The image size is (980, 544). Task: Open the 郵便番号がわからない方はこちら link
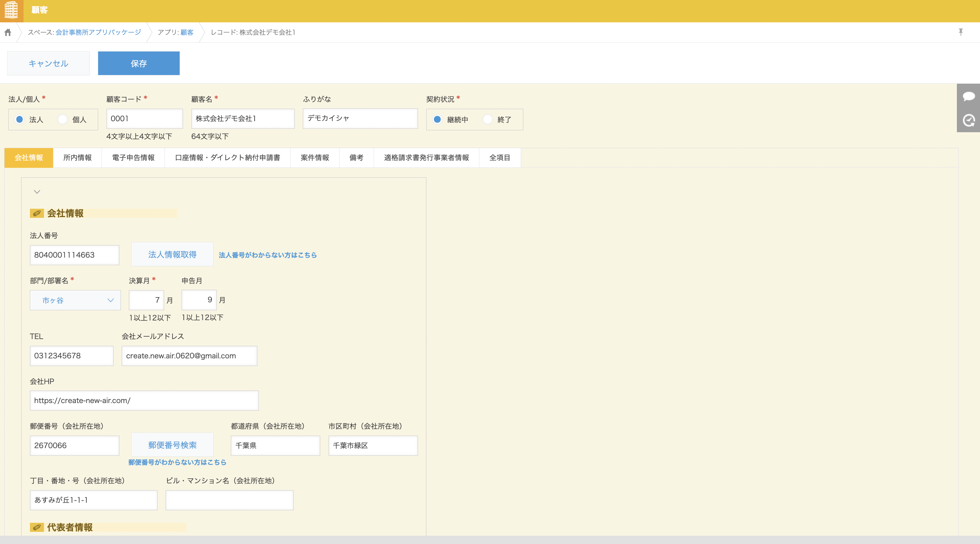[x=177, y=462]
